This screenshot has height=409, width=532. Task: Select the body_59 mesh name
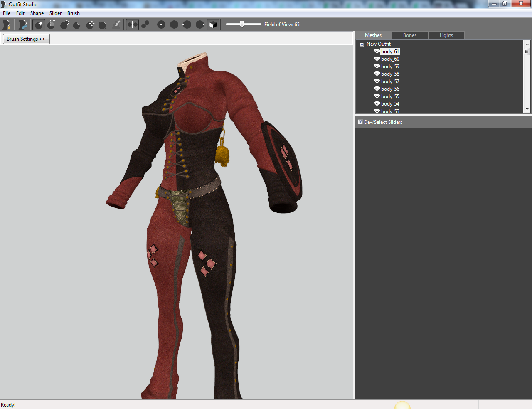pyautogui.click(x=390, y=67)
